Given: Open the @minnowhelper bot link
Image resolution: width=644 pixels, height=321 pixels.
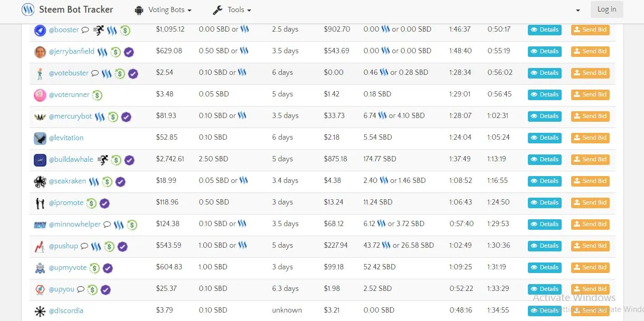Looking at the screenshot, I should pos(74,225).
